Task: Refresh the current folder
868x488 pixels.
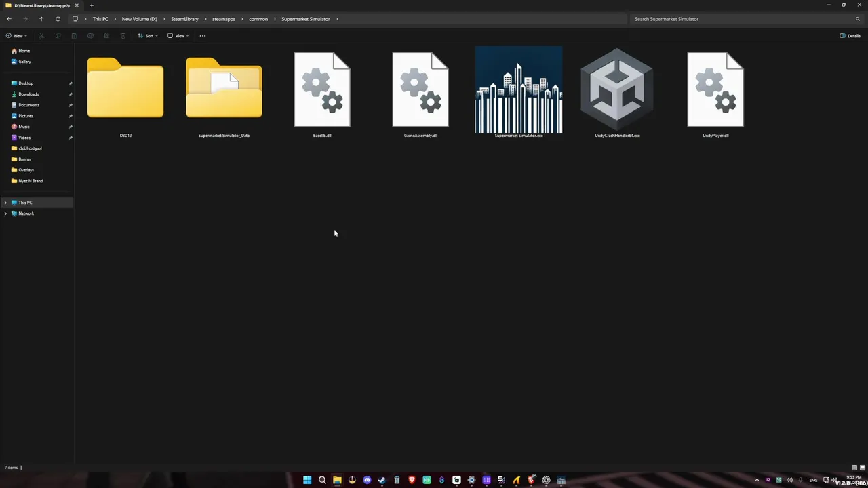Action: 58,19
